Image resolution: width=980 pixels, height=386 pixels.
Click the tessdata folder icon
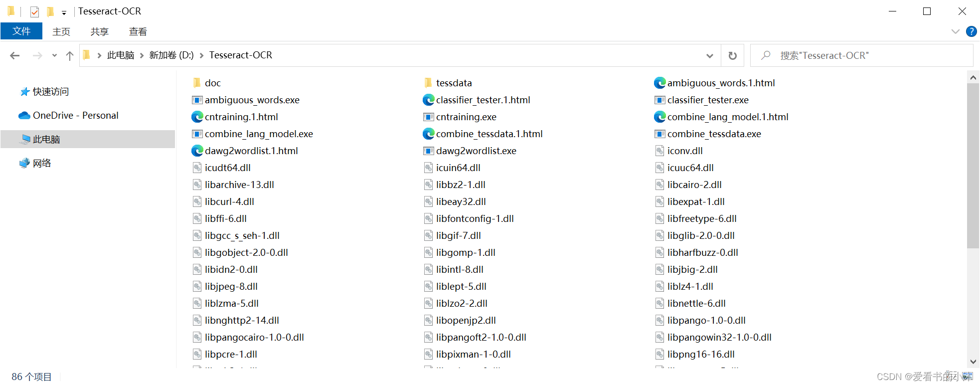coord(428,83)
